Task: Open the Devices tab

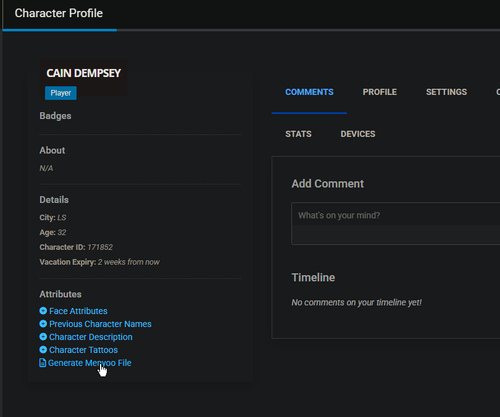Action: point(358,134)
